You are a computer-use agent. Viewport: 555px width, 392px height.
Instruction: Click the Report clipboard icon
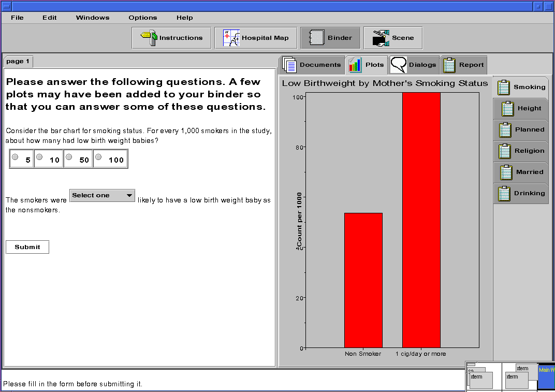449,65
